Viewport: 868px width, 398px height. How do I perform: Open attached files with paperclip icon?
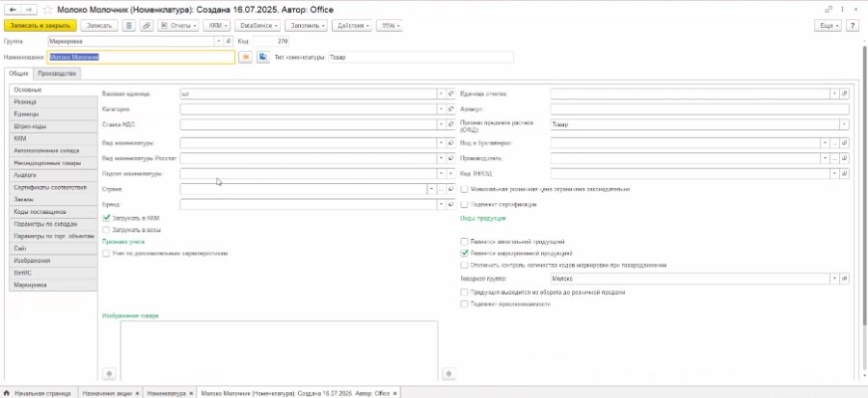click(x=147, y=25)
